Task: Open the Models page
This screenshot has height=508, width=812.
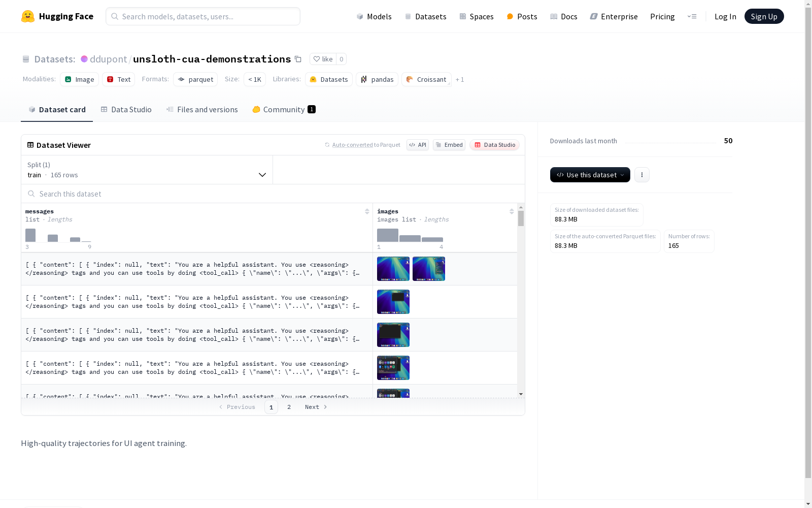Action: 374,16
